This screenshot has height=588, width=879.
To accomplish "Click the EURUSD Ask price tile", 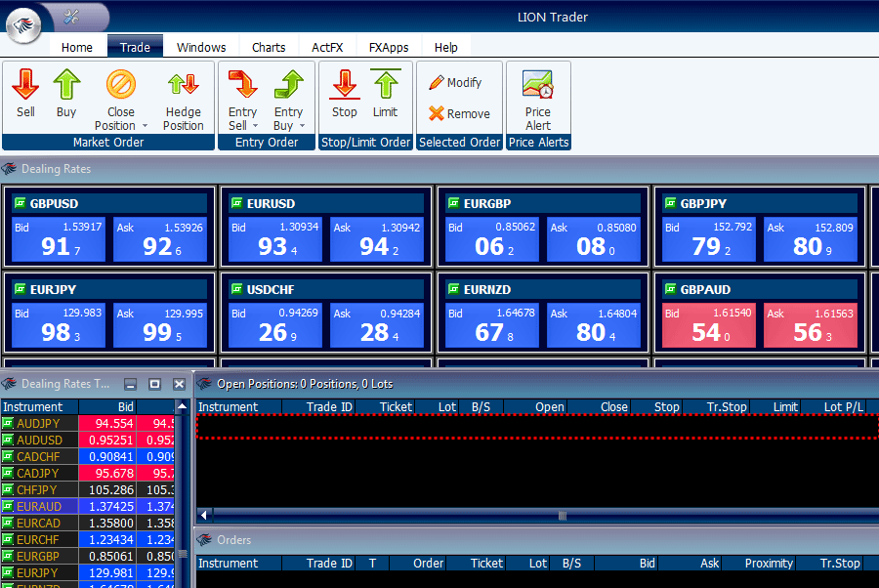I will [377, 239].
